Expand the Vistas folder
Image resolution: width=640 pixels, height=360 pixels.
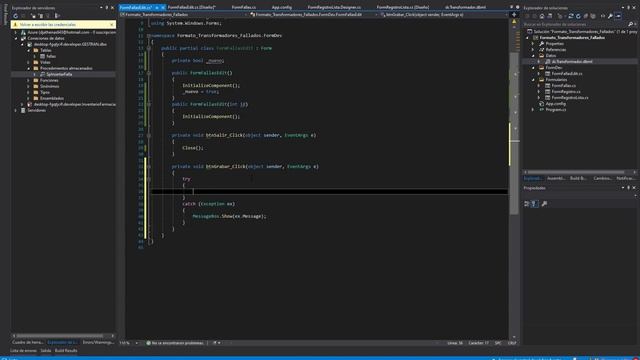(x=29, y=62)
